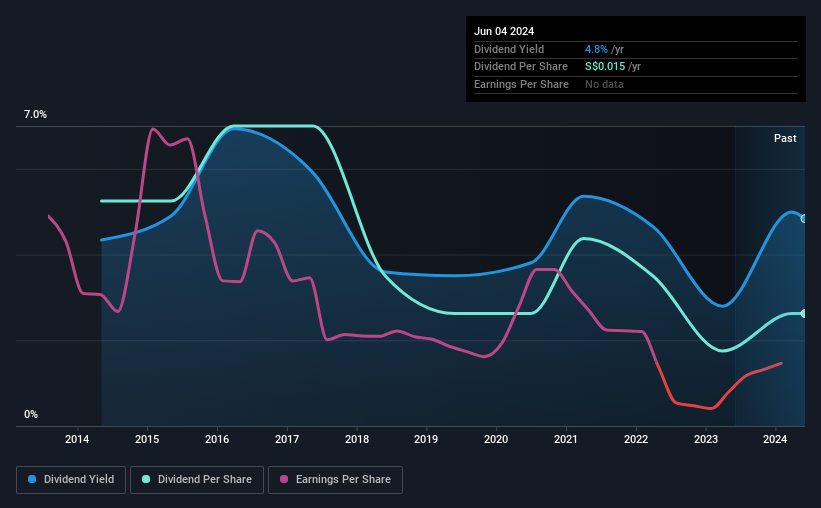Click the 7.0% y-axis label
This screenshot has width=821, height=508.
(x=35, y=115)
